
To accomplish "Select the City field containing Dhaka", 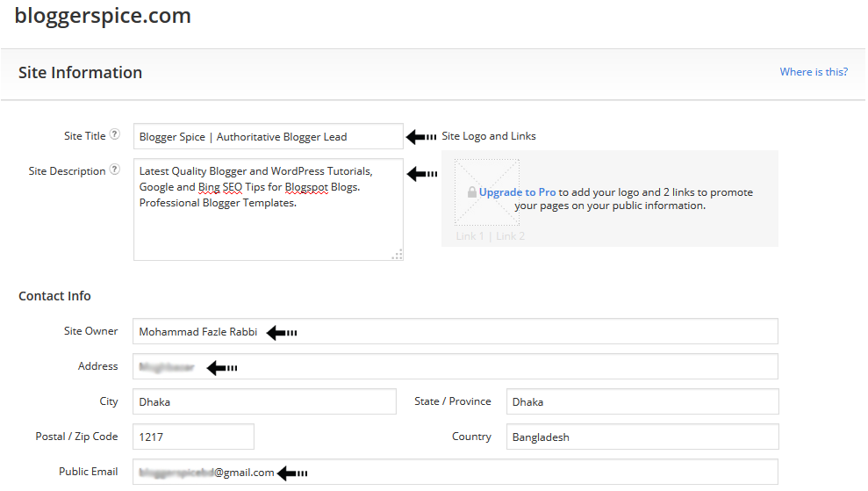I will coord(264,401).
